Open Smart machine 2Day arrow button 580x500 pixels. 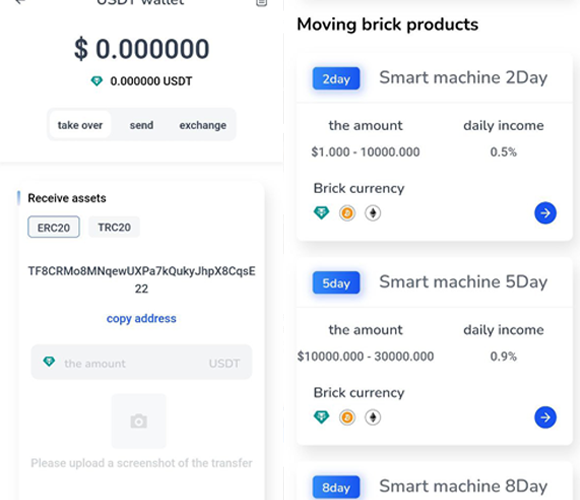click(x=545, y=213)
